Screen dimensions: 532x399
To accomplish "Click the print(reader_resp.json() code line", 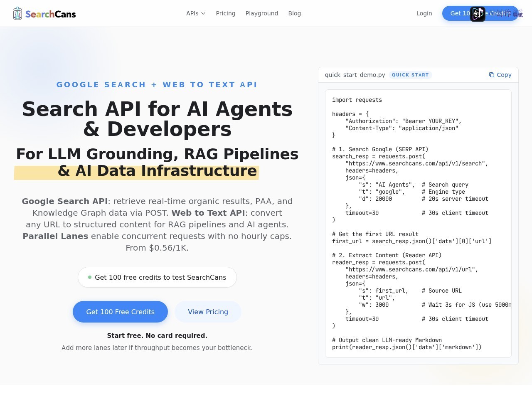I will [407, 347].
